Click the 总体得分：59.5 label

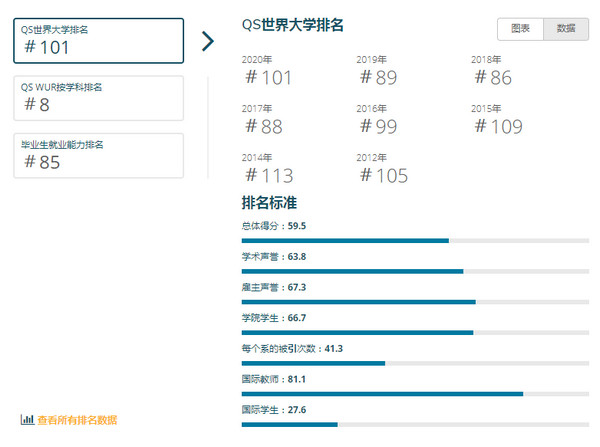pyautogui.click(x=274, y=226)
